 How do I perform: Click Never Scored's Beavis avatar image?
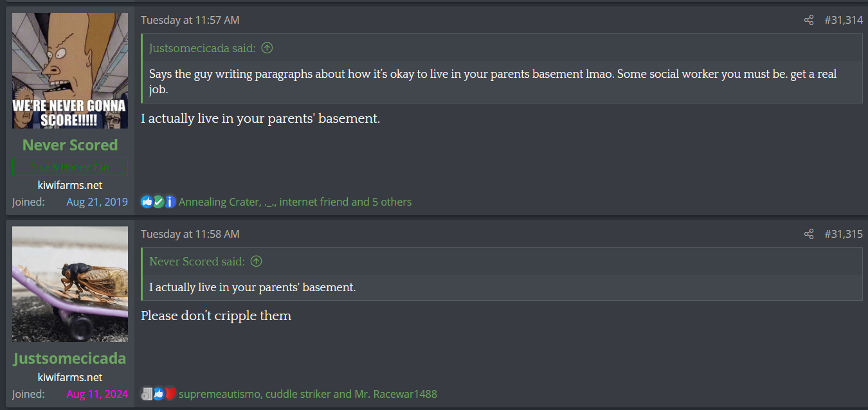pos(70,71)
